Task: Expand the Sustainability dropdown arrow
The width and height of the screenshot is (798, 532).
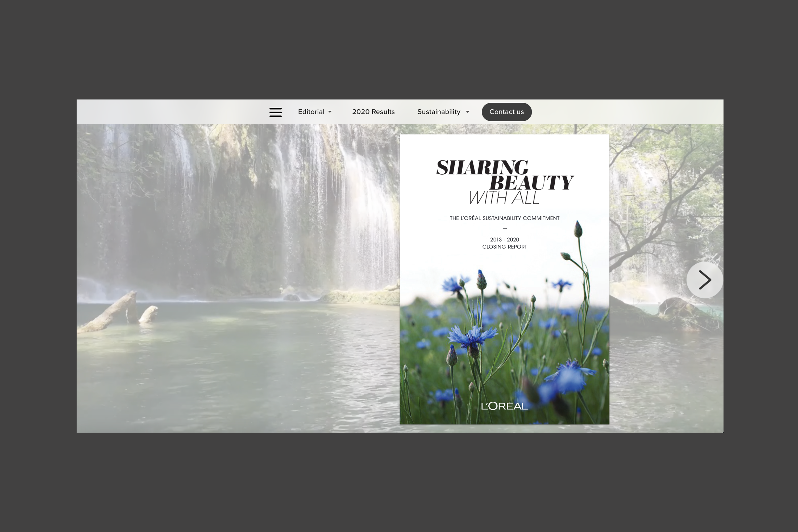Action: point(468,112)
